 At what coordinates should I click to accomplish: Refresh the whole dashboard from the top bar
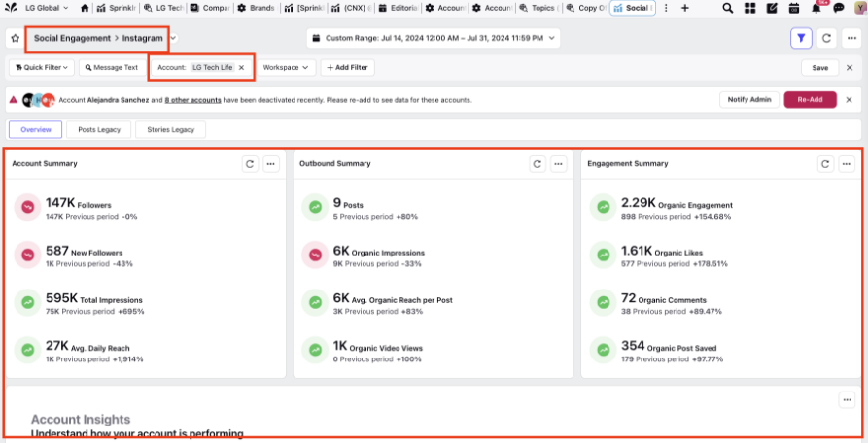pyautogui.click(x=826, y=39)
